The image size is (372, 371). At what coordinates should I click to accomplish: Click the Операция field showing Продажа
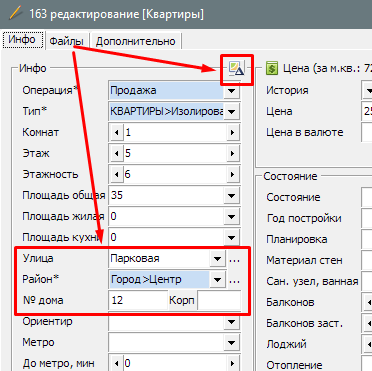click(167, 91)
